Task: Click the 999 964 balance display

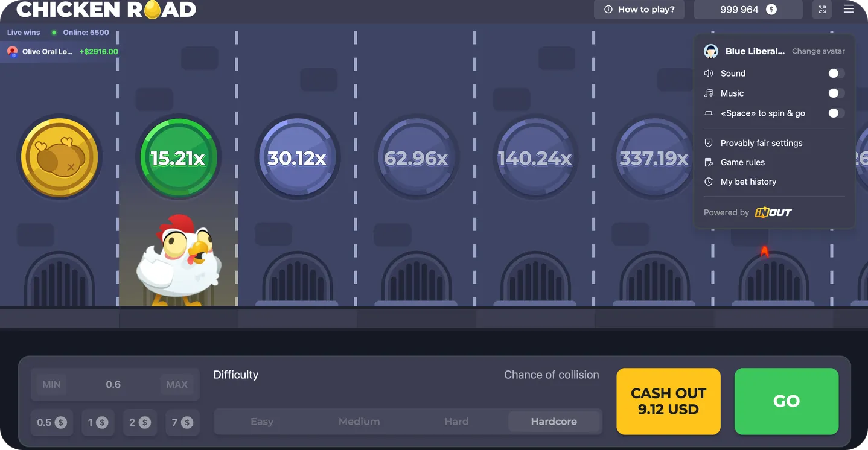Action: coord(748,10)
